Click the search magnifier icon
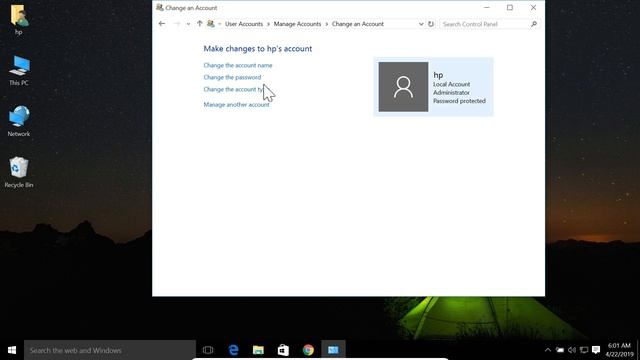Image resolution: width=640 pixels, height=360 pixels. pos(534,24)
